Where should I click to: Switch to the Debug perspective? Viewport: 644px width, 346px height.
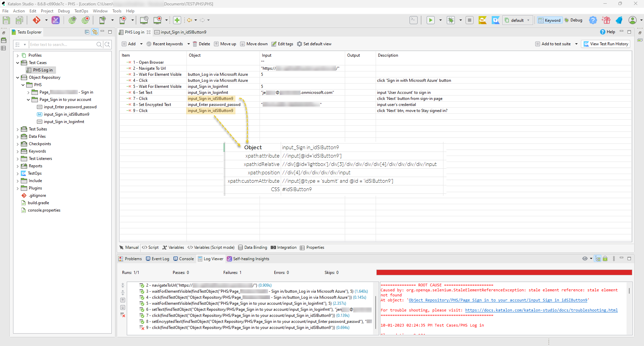[573, 20]
